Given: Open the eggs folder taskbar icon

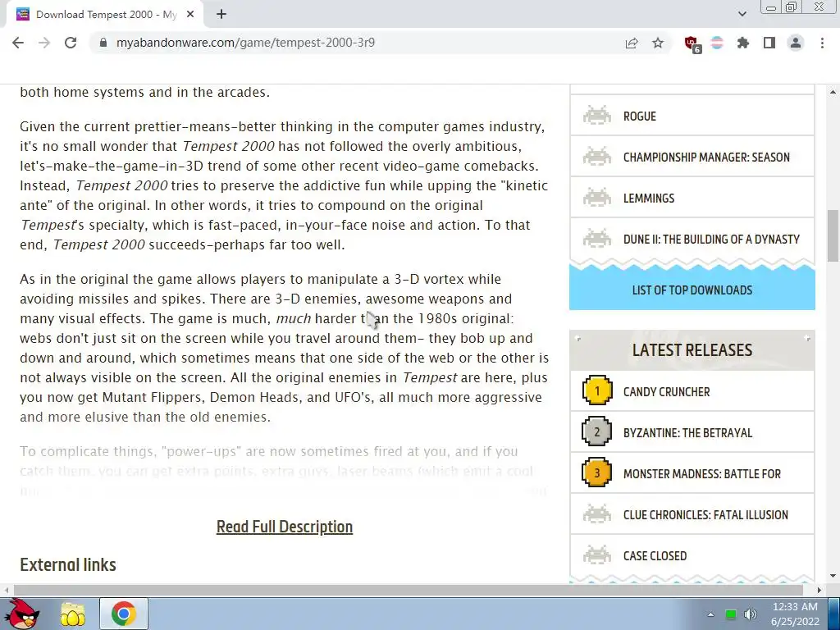Looking at the screenshot, I should coord(73,614).
